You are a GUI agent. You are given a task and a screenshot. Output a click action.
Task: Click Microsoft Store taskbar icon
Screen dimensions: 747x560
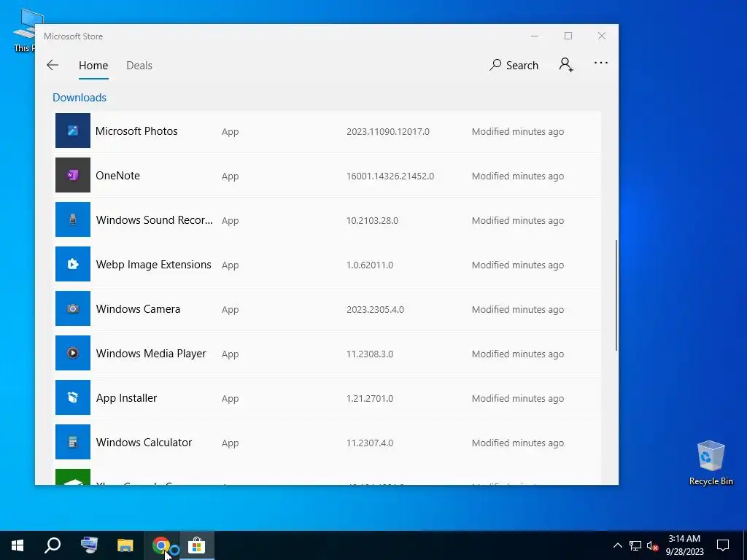point(196,545)
